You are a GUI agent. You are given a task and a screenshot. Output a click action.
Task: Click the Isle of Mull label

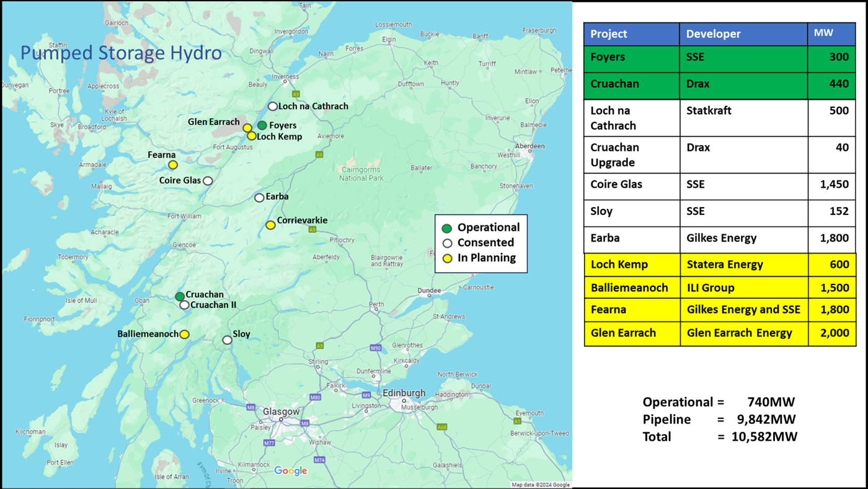[81, 301]
